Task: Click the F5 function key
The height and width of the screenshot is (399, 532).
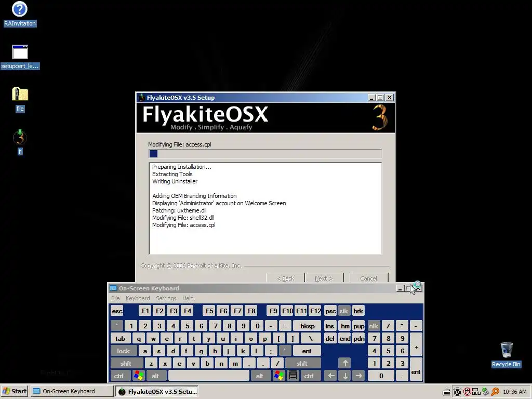Action: [x=209, y=311]
